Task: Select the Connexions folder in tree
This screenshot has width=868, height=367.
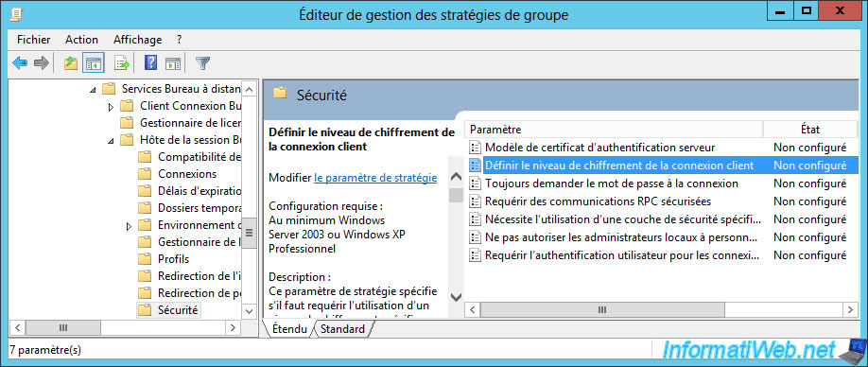Action: click(x=187, y=174)
